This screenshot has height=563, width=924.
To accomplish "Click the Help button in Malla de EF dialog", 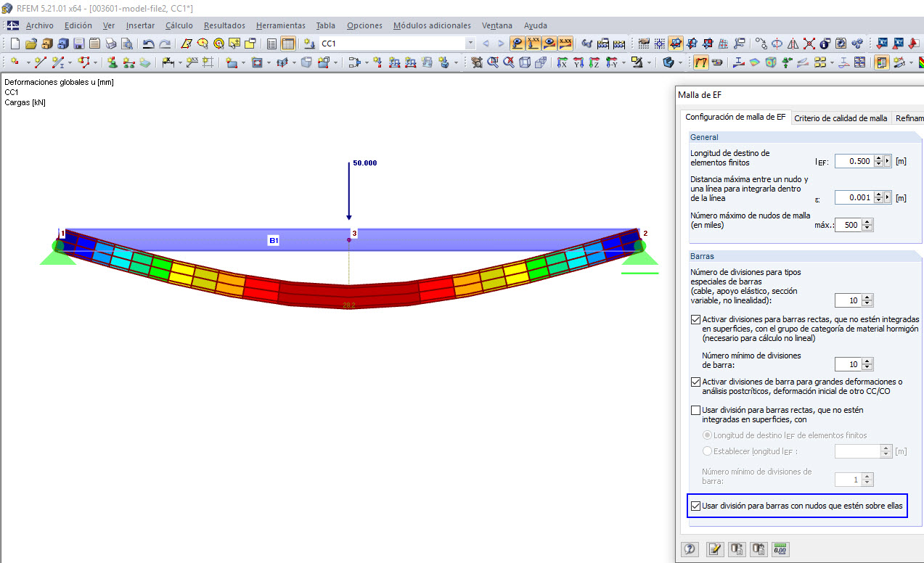I will tap(690, 549).
